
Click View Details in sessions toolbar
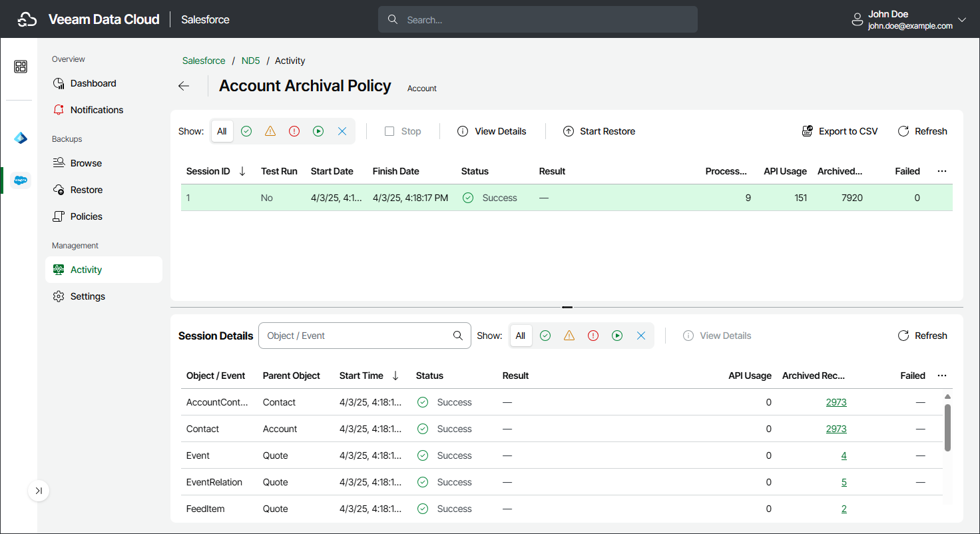click(x=492, y=131)
